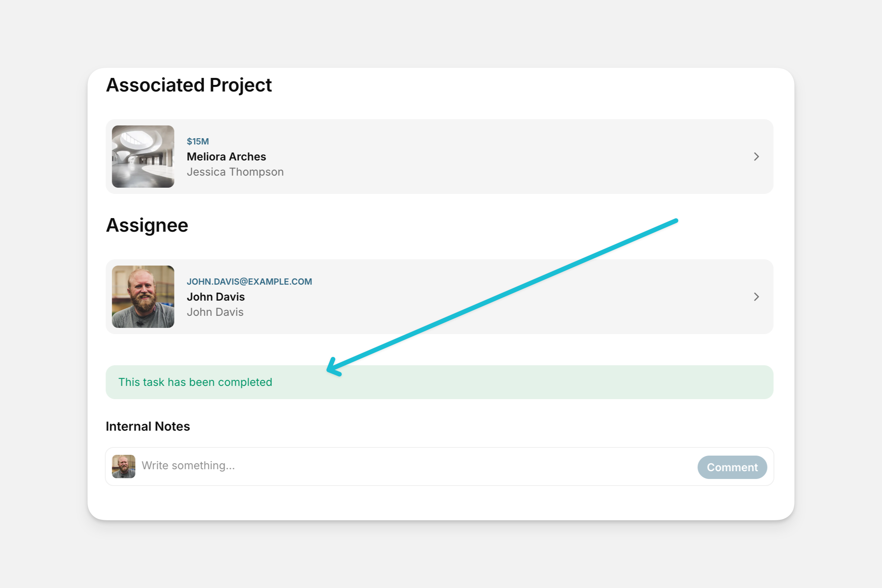Viewport: 882px width, 588px height.
Task: Click the Meliora Arches project name
Action: tap(226, 157)
